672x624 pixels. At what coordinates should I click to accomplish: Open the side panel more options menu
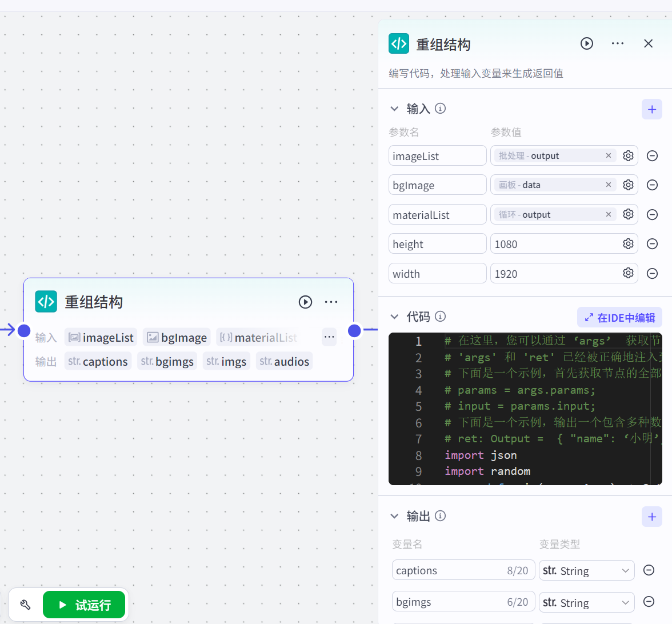pyautogui.click(x=618, y=43)
